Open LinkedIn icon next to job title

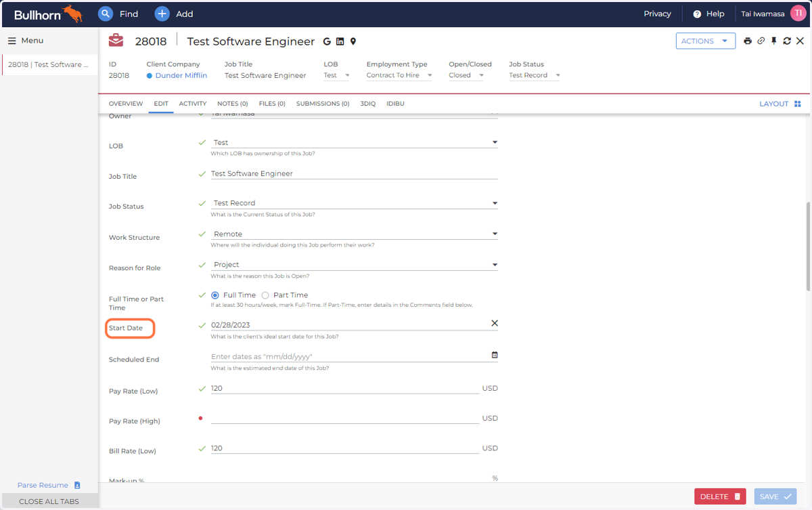[x=340, y=41]
